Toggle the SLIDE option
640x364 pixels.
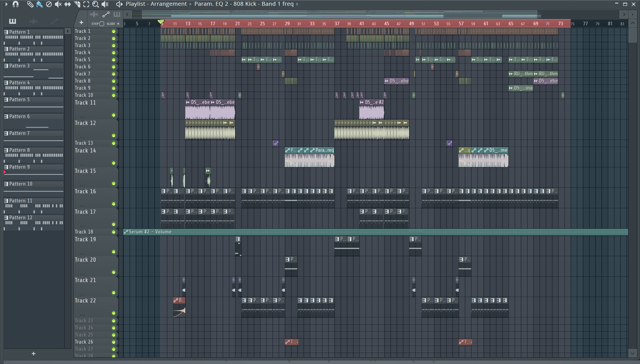[118, 24]
